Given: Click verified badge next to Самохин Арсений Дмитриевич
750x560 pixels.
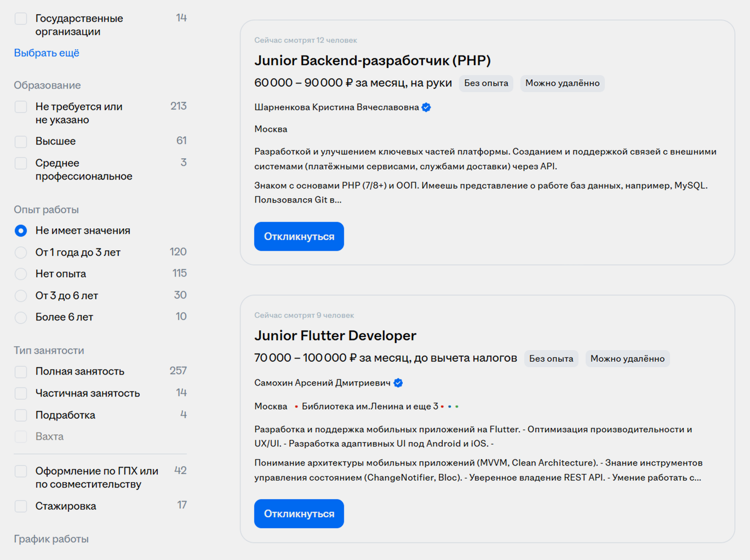Looking at the screenshot, I should point(398,383).
